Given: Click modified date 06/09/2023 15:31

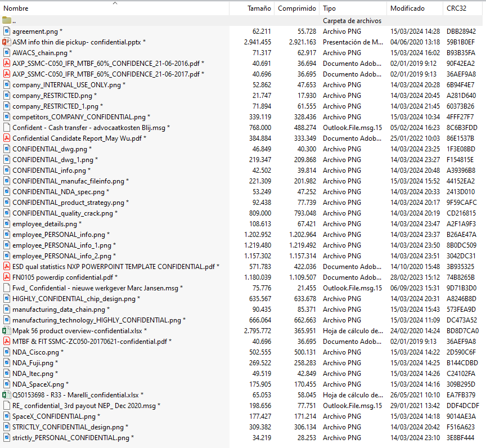Looking at the screenshot, I should coord(415,288).
